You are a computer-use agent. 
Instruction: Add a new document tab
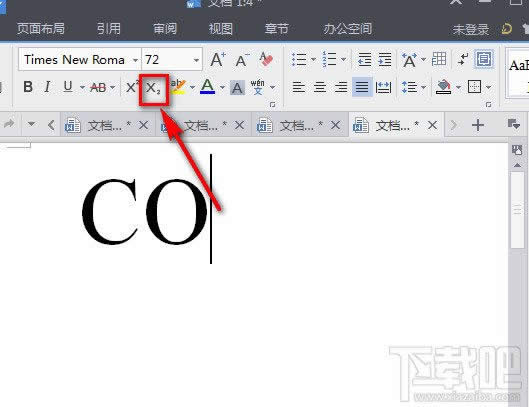(478, 126)
